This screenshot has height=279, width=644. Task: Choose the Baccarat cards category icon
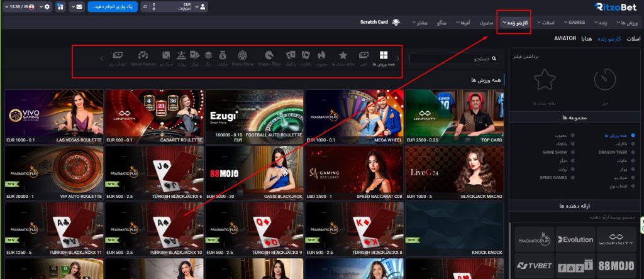click(305, 55)
